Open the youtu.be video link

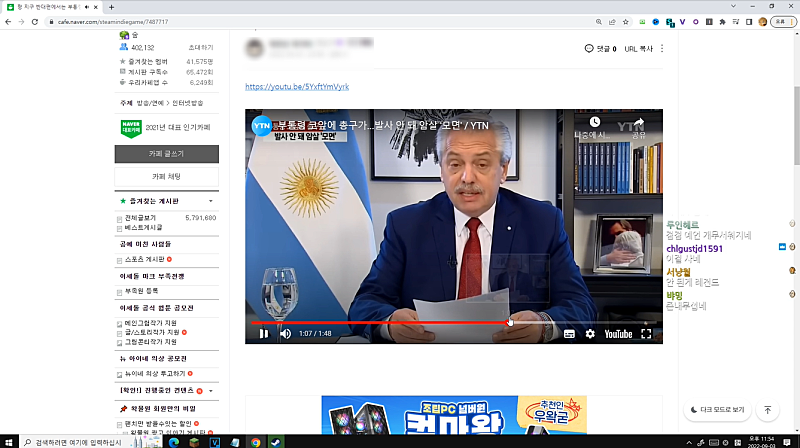pos(297,87)
